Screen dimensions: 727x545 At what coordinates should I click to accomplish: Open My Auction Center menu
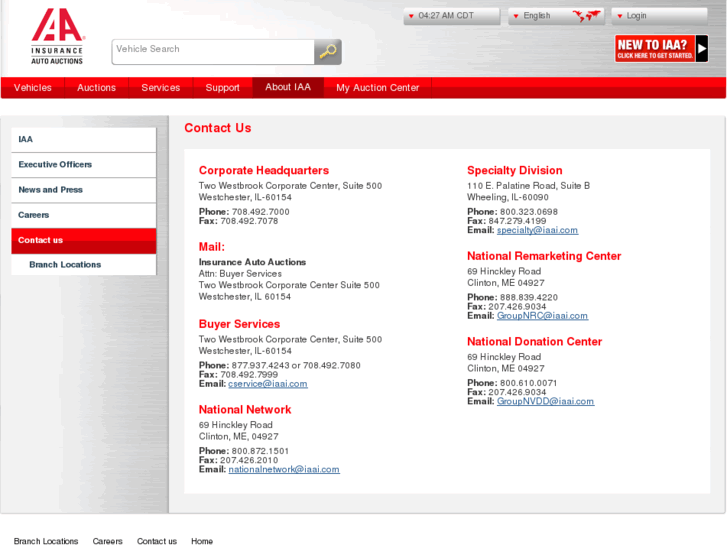point(377,88)
